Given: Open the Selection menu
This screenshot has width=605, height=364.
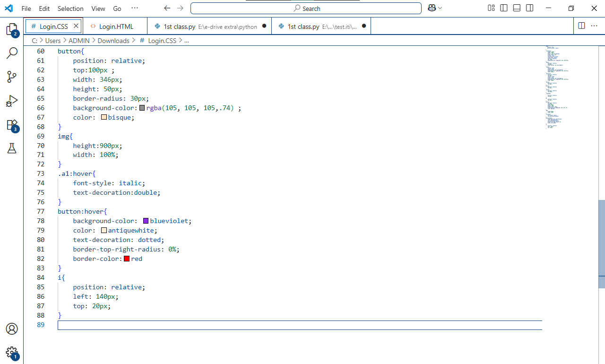Looking at the screenshot, I should coord(70,9).
